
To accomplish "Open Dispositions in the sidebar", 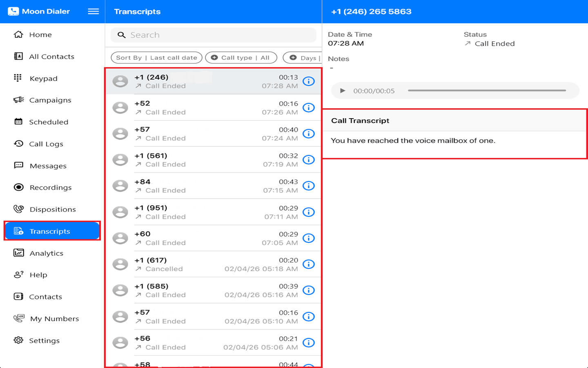I will click(x=52, y=209).
